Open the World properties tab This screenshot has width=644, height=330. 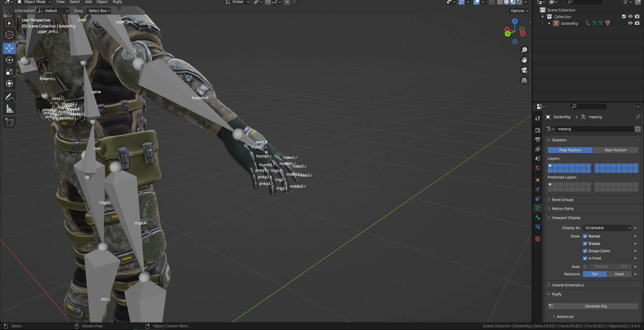point(538,168)
